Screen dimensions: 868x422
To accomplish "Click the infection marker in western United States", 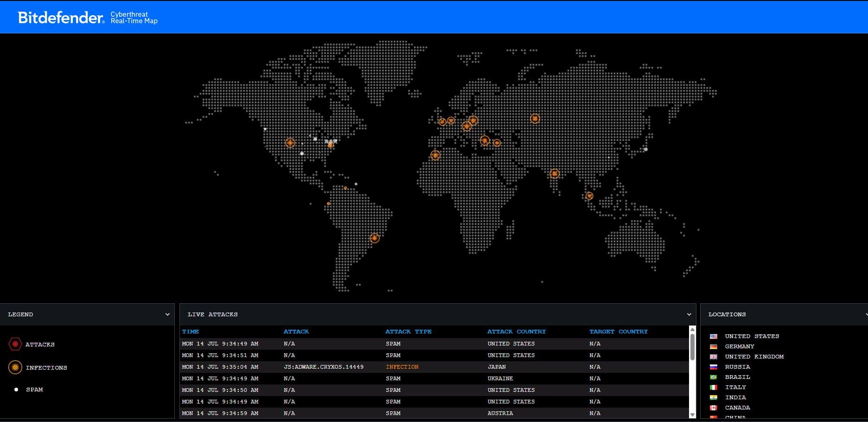I will coord(290,143).
